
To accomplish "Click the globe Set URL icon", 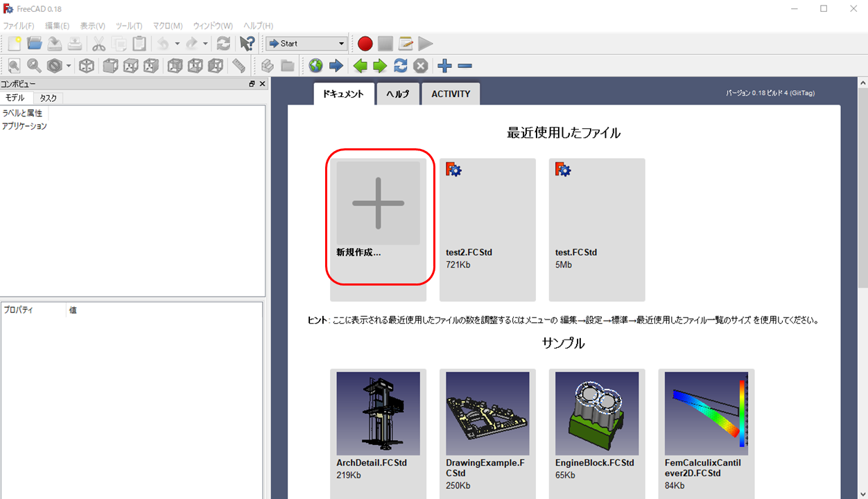I will [316, 66].
